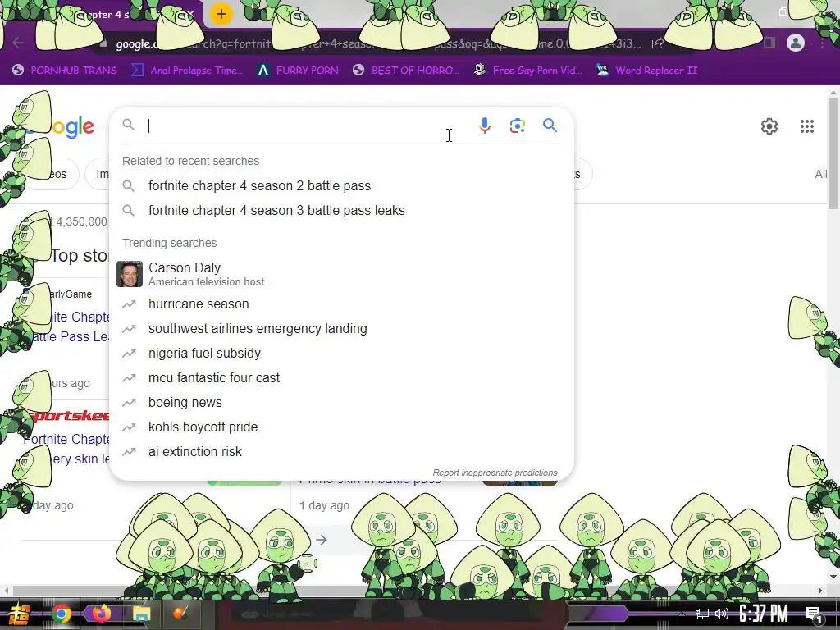Open the Chrome profile avatar
Image resolution: width=840 pixels, height=630 pixels.
click(x=796, y=43)
